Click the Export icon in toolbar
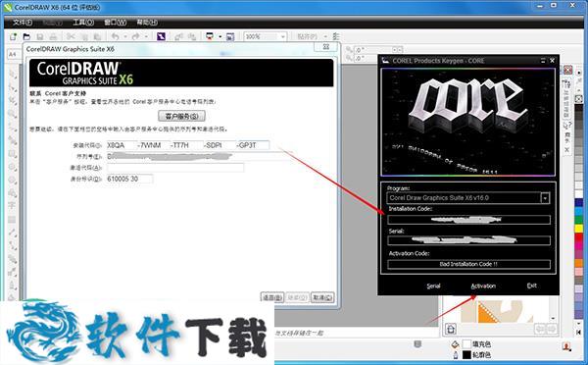 coord(192,36)
